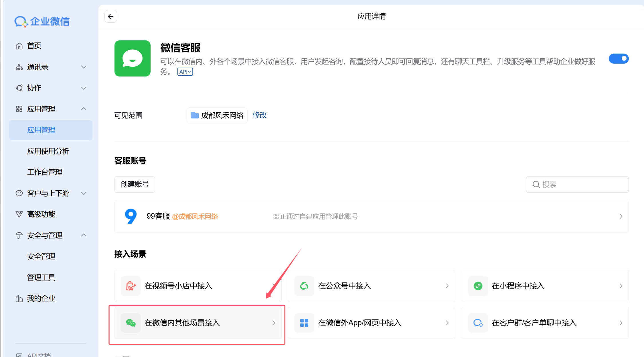
Task: Click the search magnifier icon
Action: pos(536,185)
